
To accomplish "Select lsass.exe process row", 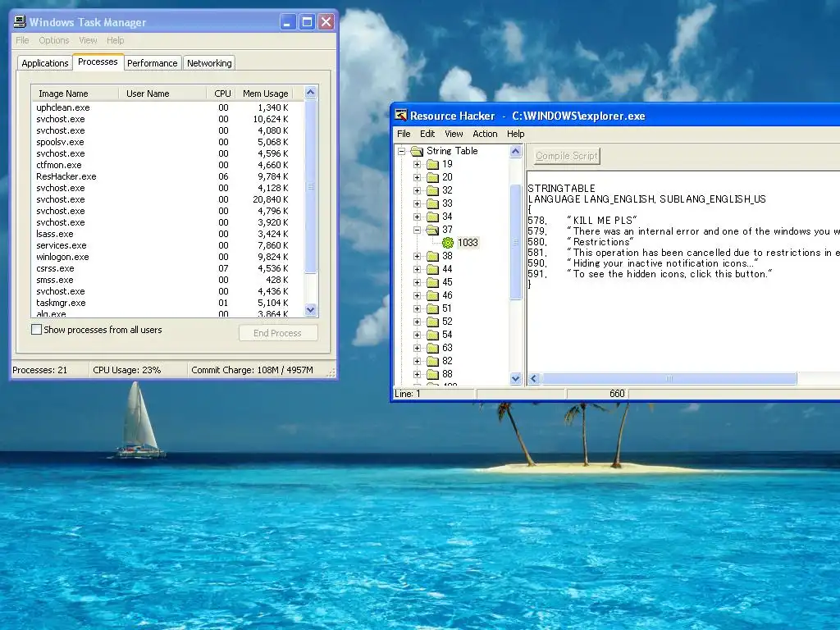I will click(x=167, y=234).
